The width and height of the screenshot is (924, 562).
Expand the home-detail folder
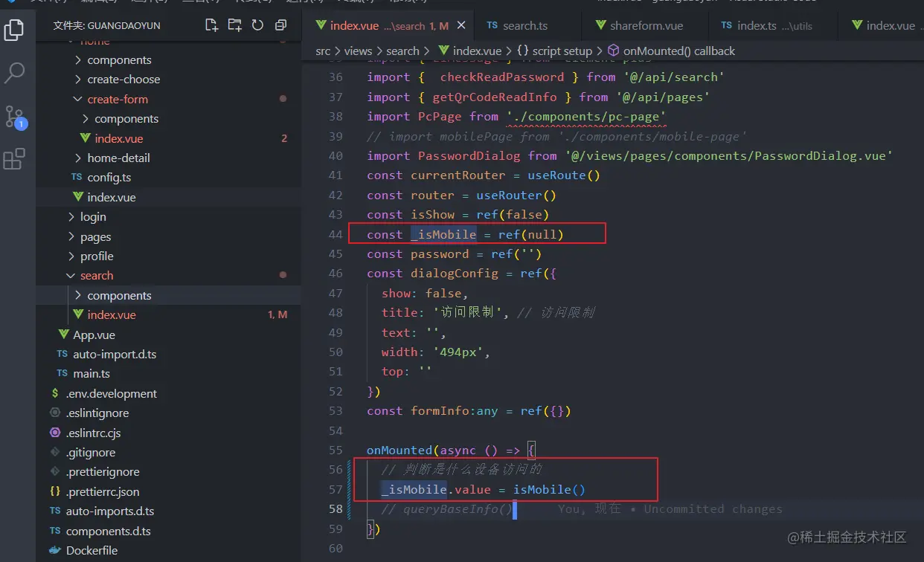(118, 158)
